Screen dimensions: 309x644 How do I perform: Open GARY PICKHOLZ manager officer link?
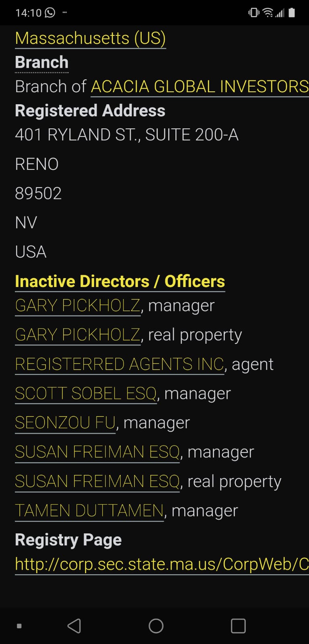78,305
